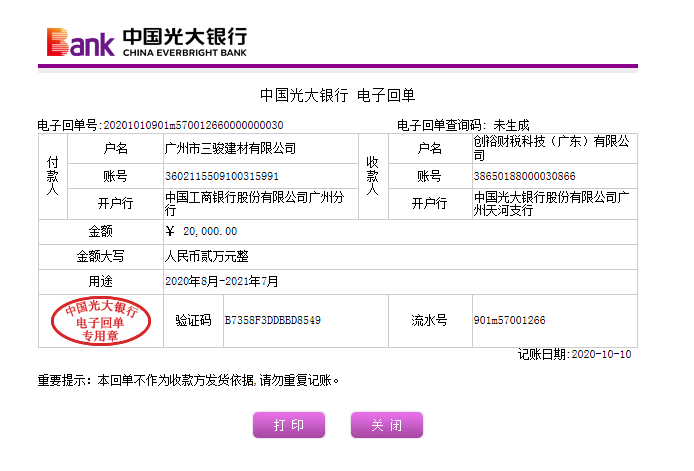
Task: Click the China Everbright Bank logo
Action: coord(147,42)
